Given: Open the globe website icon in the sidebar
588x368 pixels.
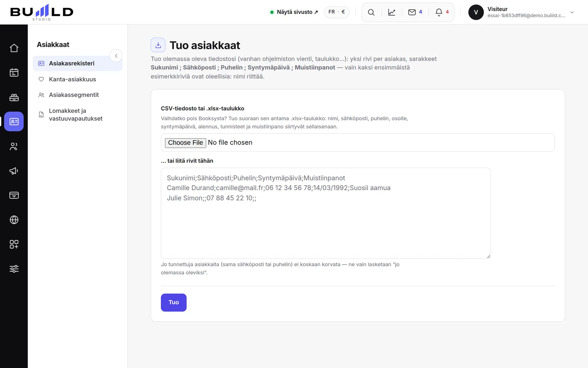Looking at the screenshot, I should pyautogui.click(x=14, y=220).
